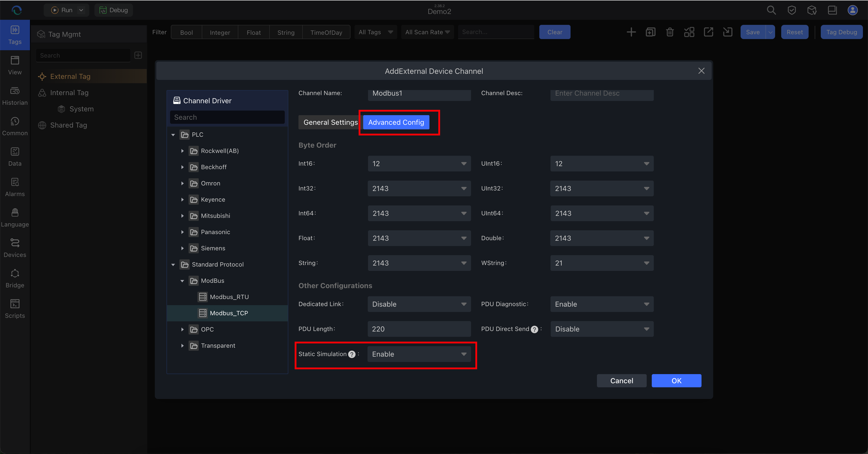Open the Static Simulation dropdown

point(419,354)
